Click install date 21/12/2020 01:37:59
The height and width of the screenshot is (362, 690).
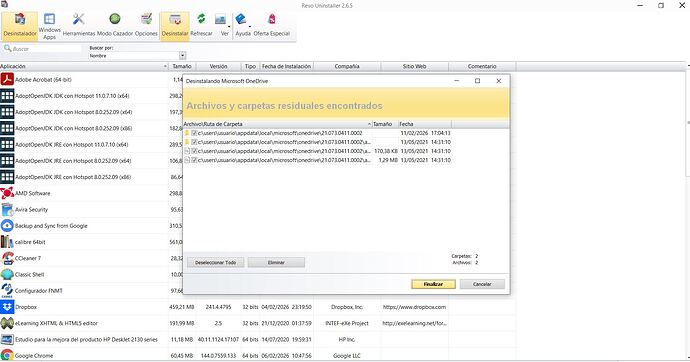[x=286, y=323]
